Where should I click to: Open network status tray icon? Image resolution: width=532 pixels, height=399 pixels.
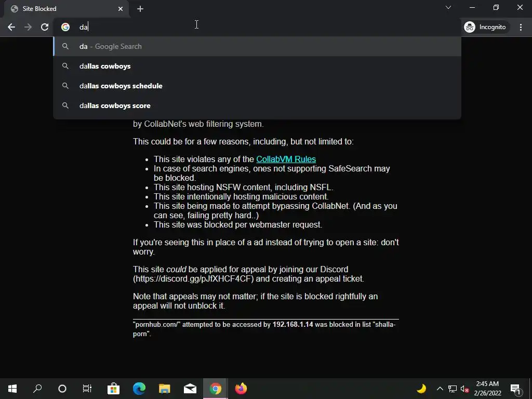click(453, 389)
